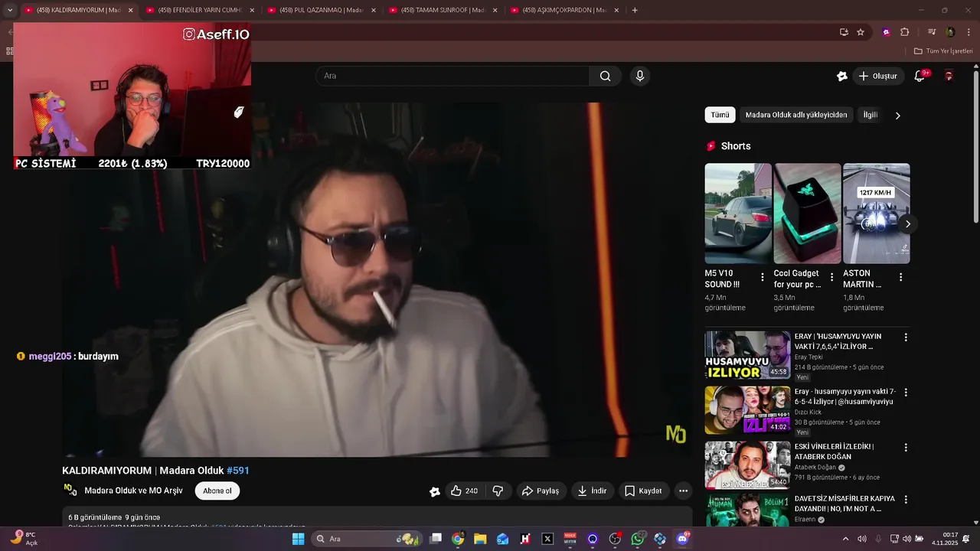Open options for the HUSAMYUYU YAYIN VAKTİ video
The height and width of the screenshot is (551, 980).
[x=906, y=337]
